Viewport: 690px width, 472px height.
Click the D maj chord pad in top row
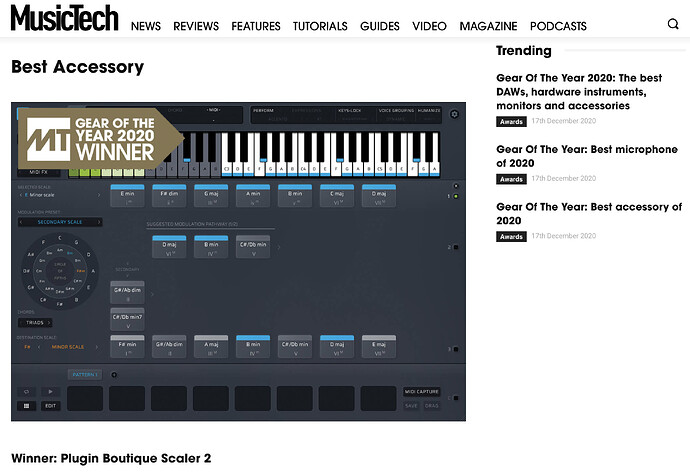point(379,196)
